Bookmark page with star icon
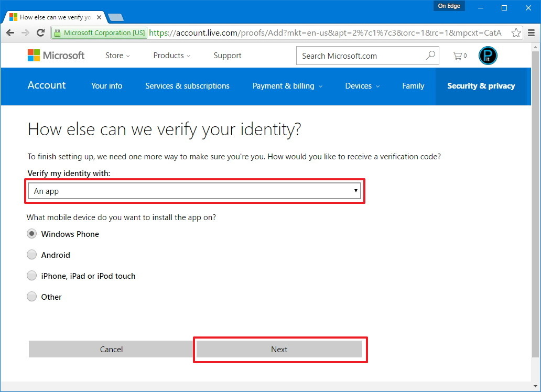The height and width of the screenshot is (392, 541). [x=516, y=33]
